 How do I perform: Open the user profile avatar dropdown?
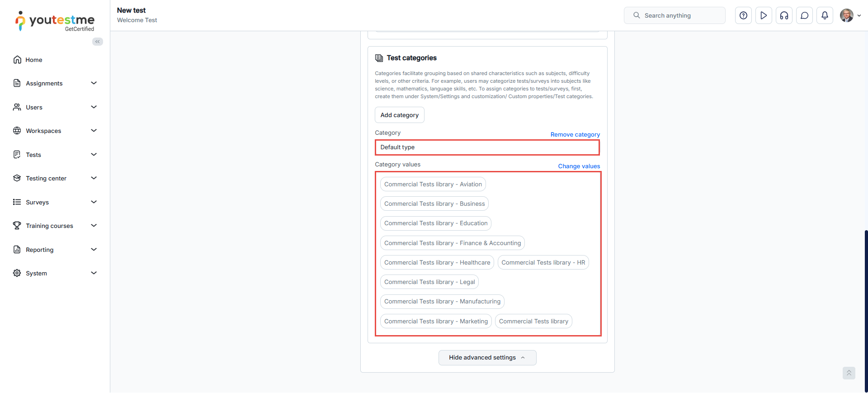850,15
